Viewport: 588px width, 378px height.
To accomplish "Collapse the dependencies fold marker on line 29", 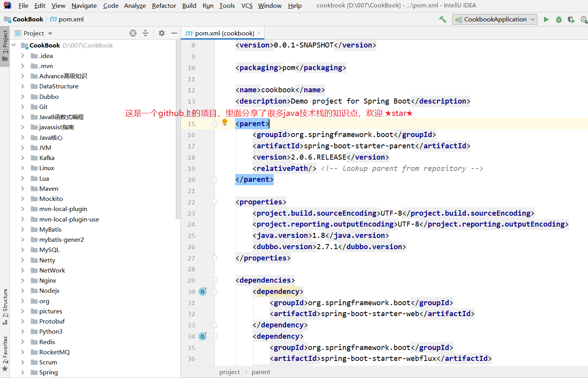I will click(x=214, y=280).
